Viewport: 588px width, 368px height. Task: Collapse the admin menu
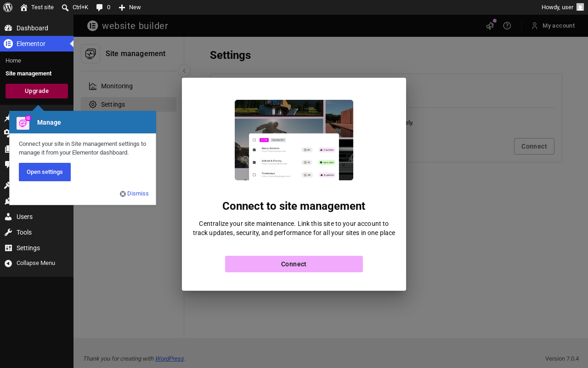(x=37, y=263)
